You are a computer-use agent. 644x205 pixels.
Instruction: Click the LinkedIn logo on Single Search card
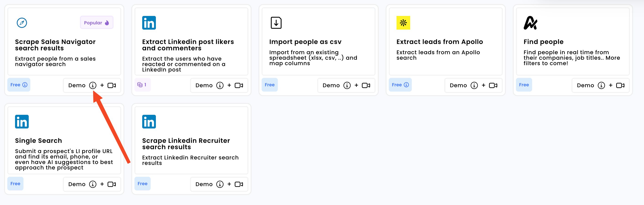(22, 122)
